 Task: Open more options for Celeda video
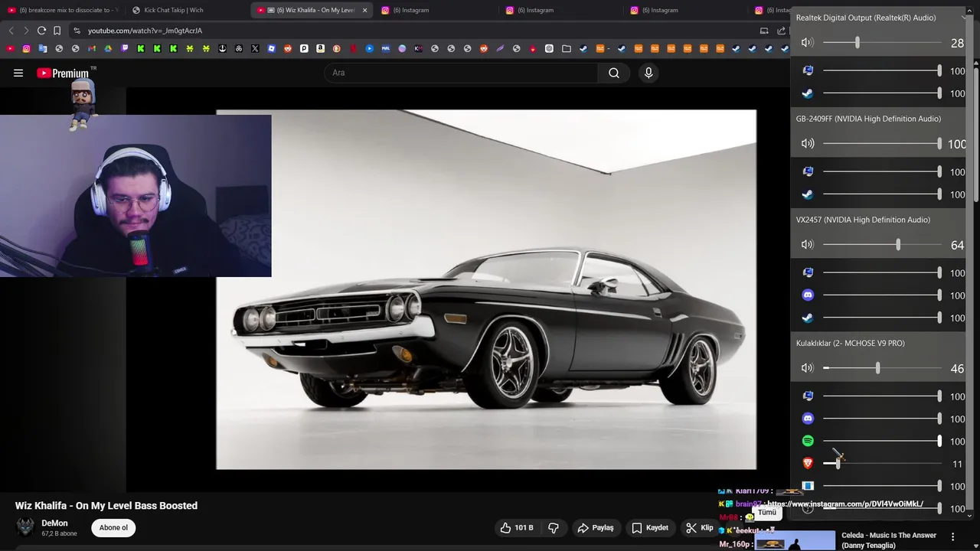952,536
